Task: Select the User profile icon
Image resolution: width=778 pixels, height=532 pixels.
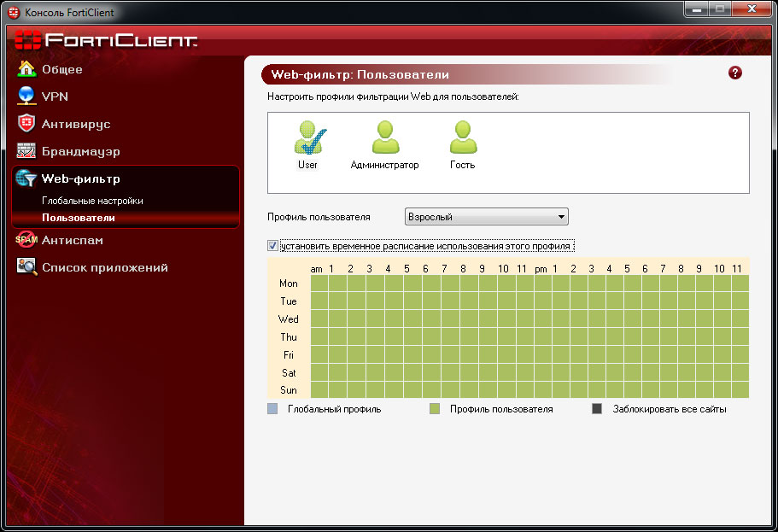Action: (x=310, y=137)
